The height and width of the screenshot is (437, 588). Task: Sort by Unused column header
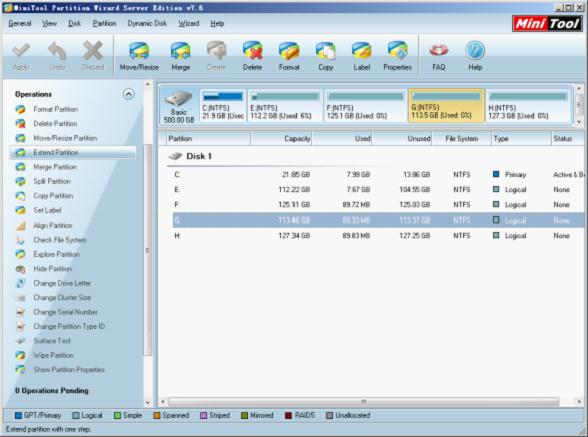pos(402,139)
